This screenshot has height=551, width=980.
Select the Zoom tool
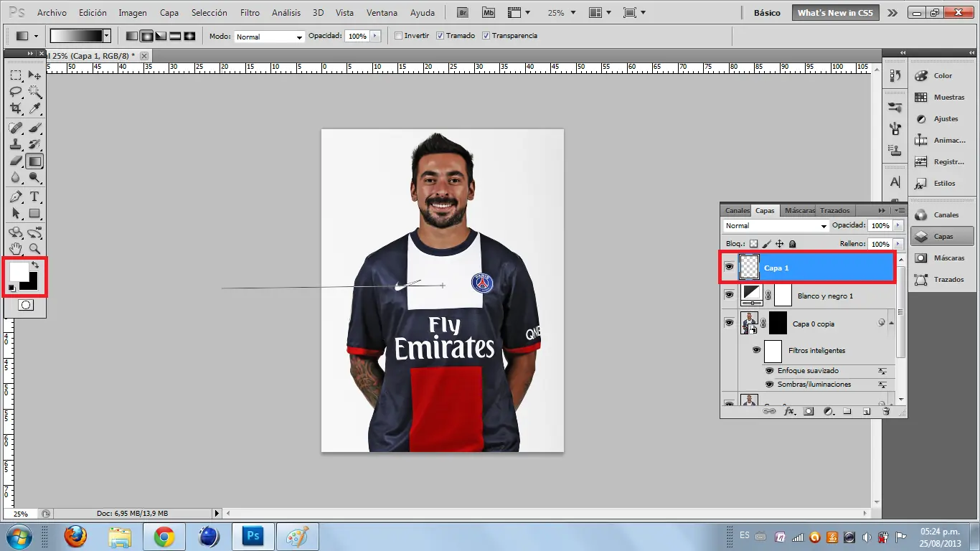coord(34,249)
